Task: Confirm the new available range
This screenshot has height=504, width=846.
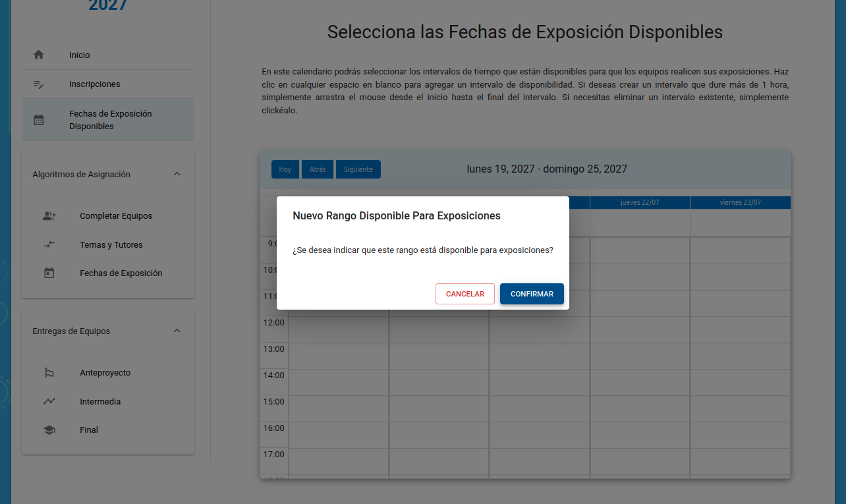Action: [x=532, y=294]
